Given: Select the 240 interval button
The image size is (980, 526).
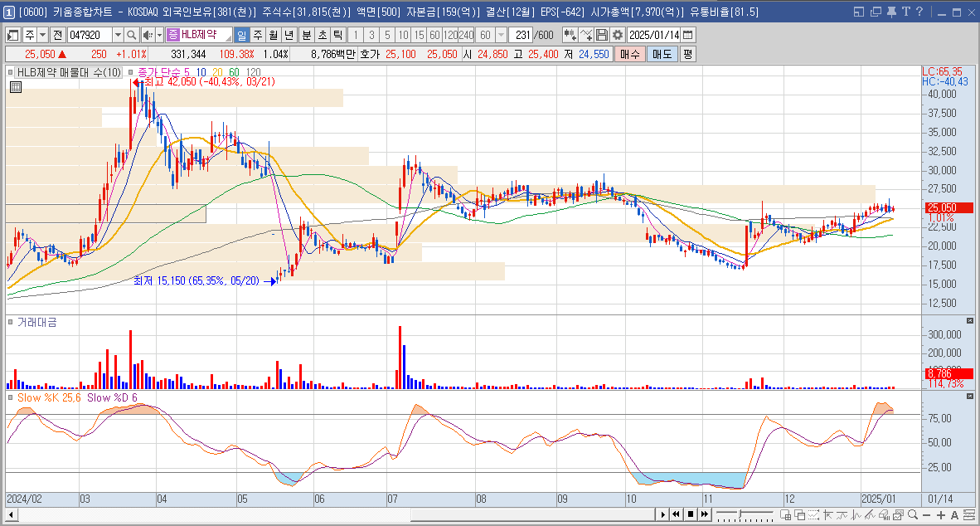Looking at the screenshot, I should point(466,35).
